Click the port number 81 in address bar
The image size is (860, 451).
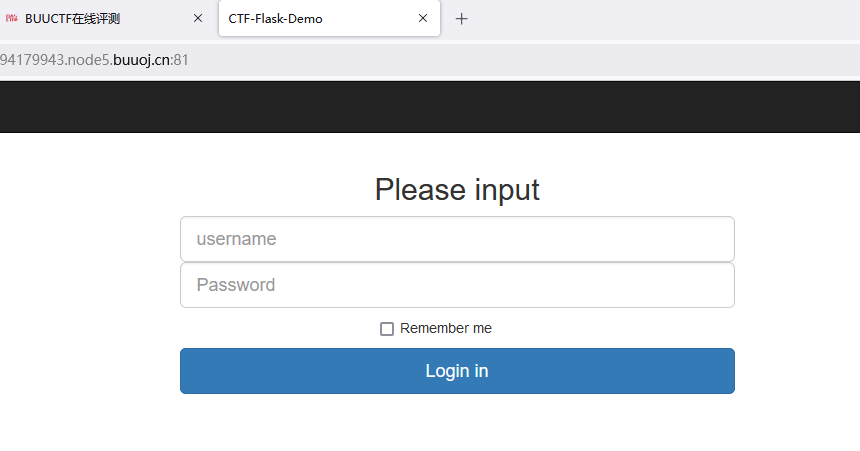(x=182, y=60)
